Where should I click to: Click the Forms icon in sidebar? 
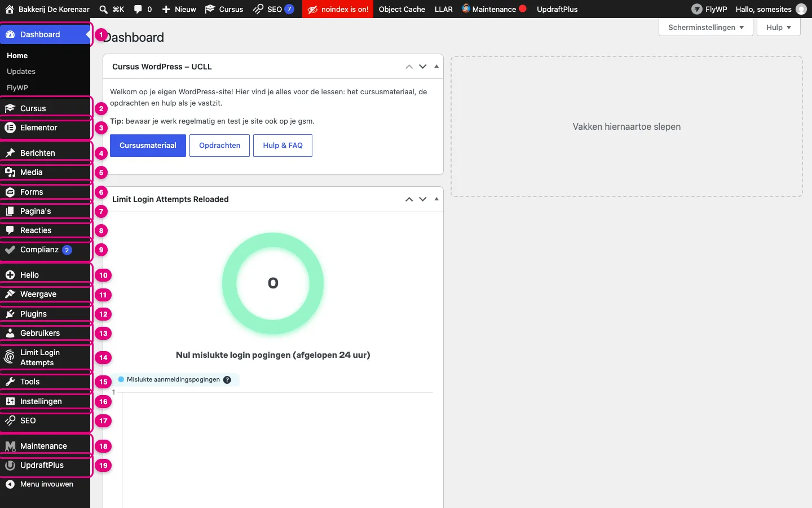click(10, 192)
